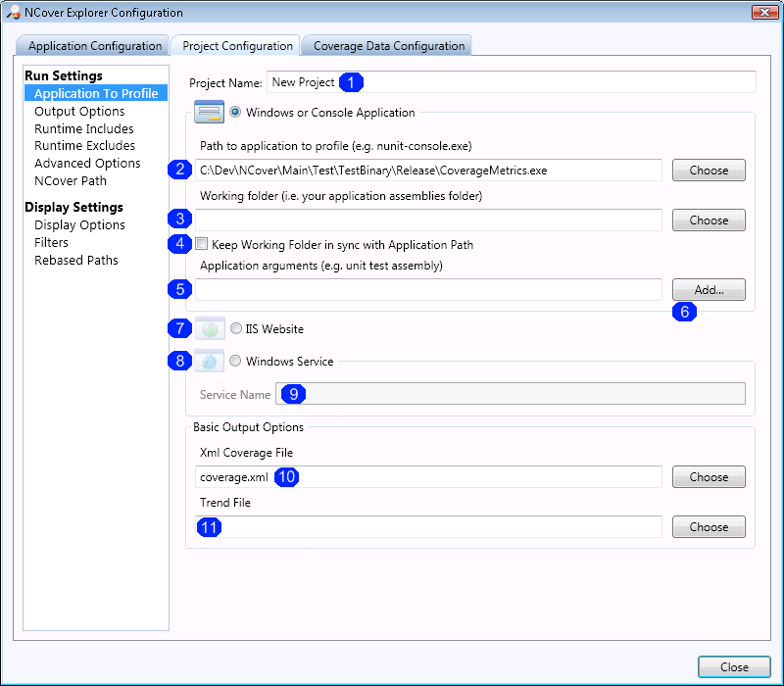Choose the path to application to profile

coord(709,170)
